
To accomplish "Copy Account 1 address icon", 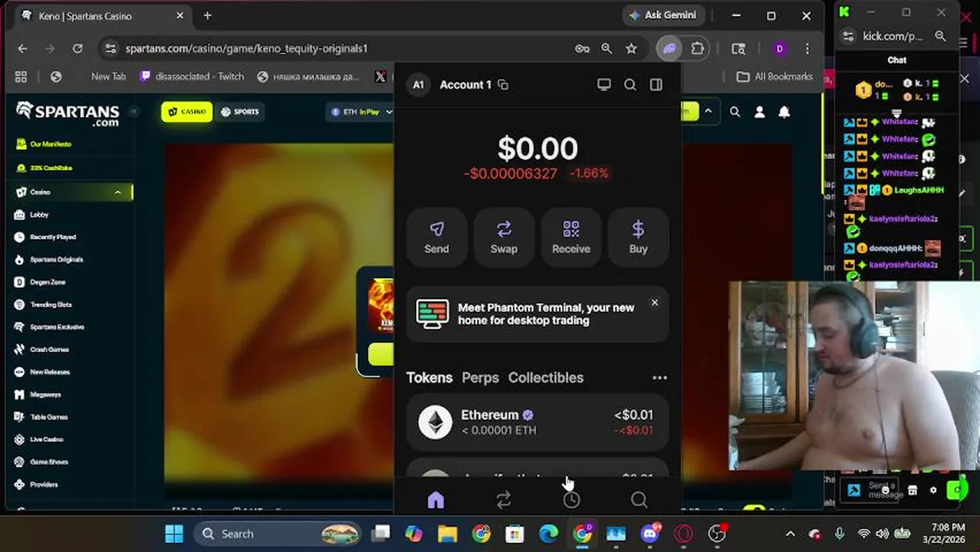I will click(x=503, y=85).
